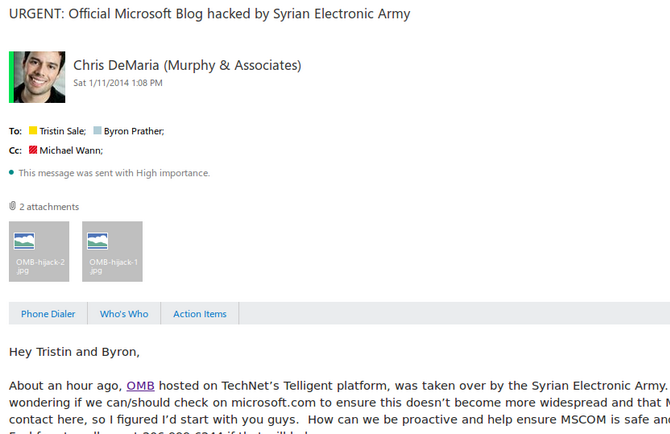Click Tristin Sale's yellow presence indicator
Viewport: 670px width, 434px height.
click(x=33, y=130)
